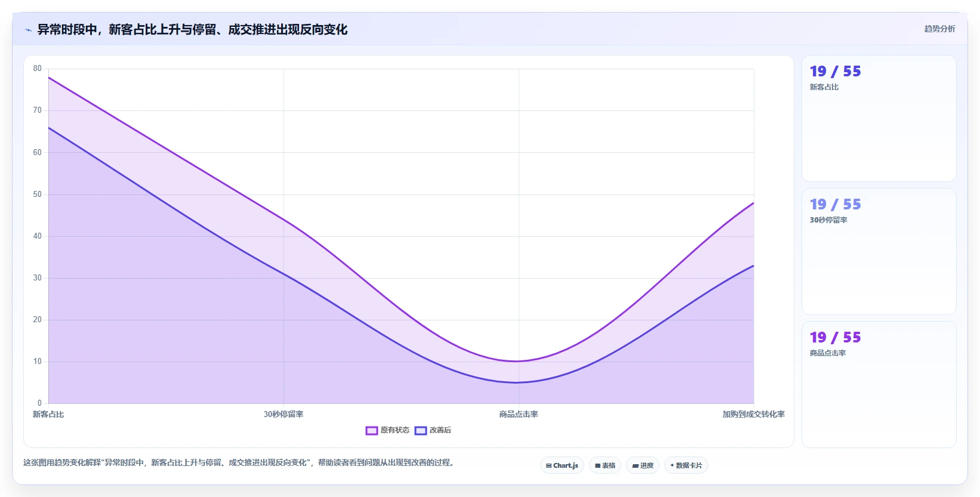Click the 趋势分析 label in header
This screenshot has width=980, height=497.
[939, 29]
